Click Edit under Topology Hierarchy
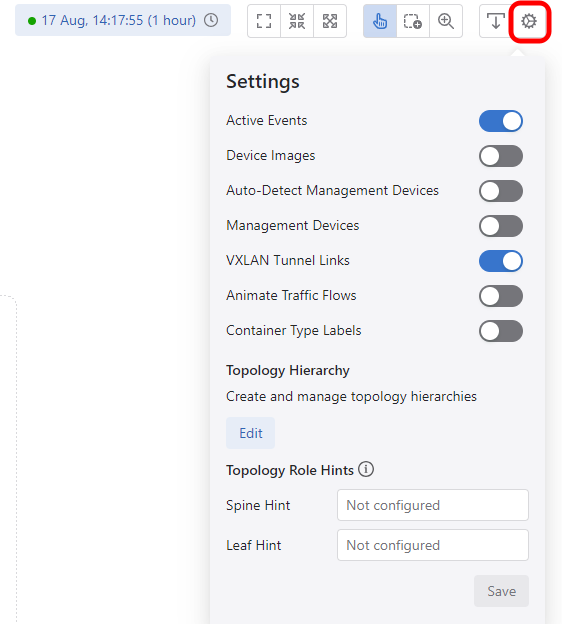 pos(250,433)
